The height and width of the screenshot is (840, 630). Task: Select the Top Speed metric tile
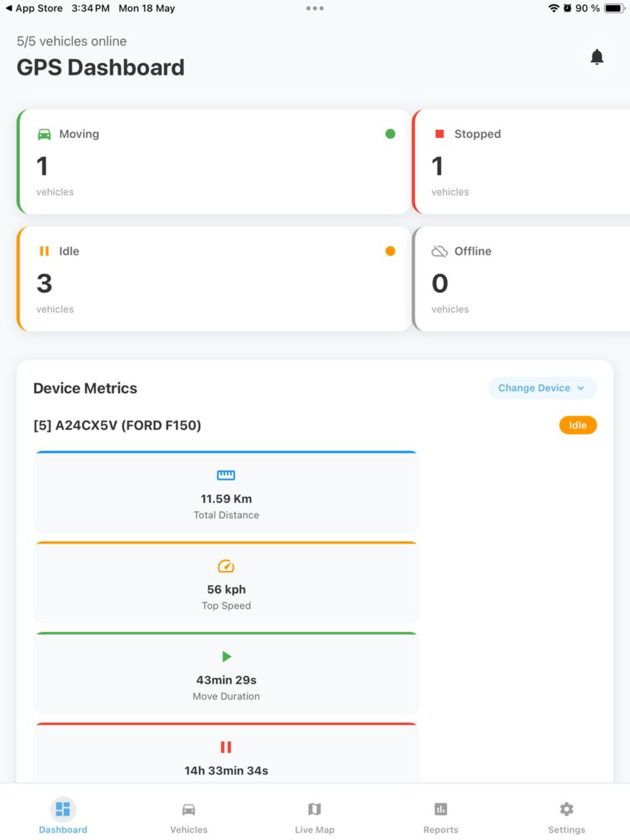[x=226, y=582]
